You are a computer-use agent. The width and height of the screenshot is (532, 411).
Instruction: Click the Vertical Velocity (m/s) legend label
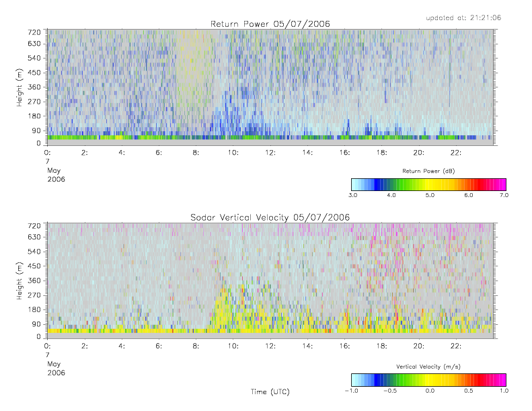(428, 367)
